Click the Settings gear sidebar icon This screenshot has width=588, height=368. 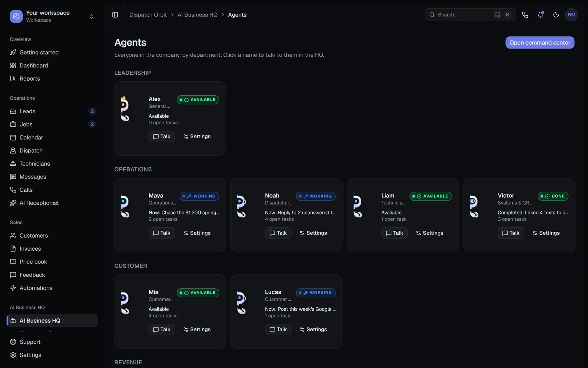point(13,355)
